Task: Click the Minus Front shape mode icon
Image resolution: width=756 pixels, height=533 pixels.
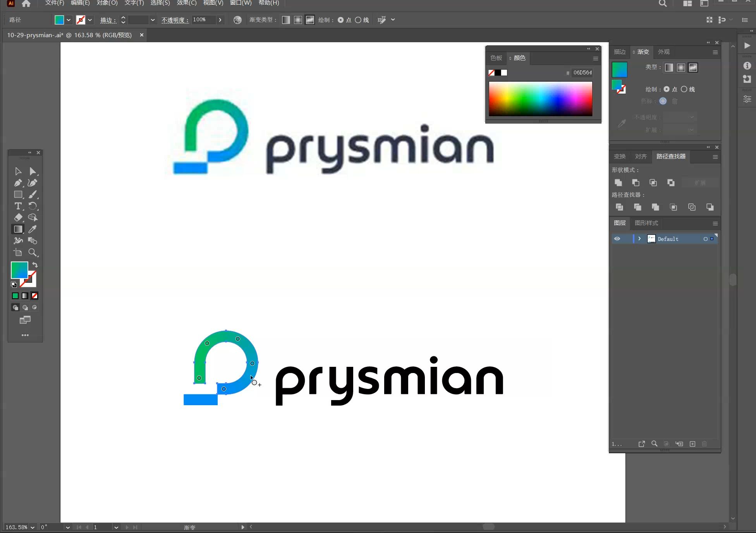Action: [636, 182]
